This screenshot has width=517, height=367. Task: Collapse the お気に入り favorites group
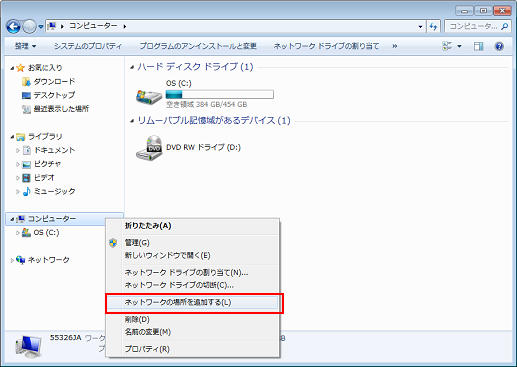[12, 68]
